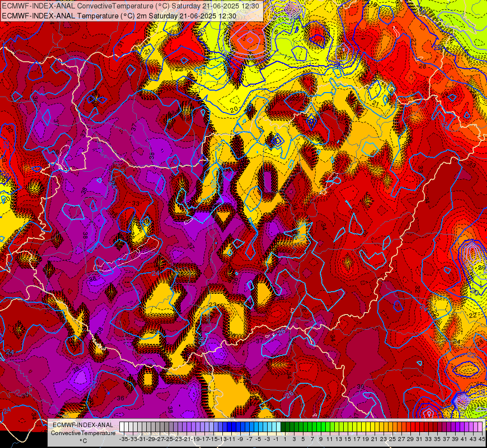Click the '5' value in the legend scale
Viewport: 487px width, 448px height.
click(303, 440)
